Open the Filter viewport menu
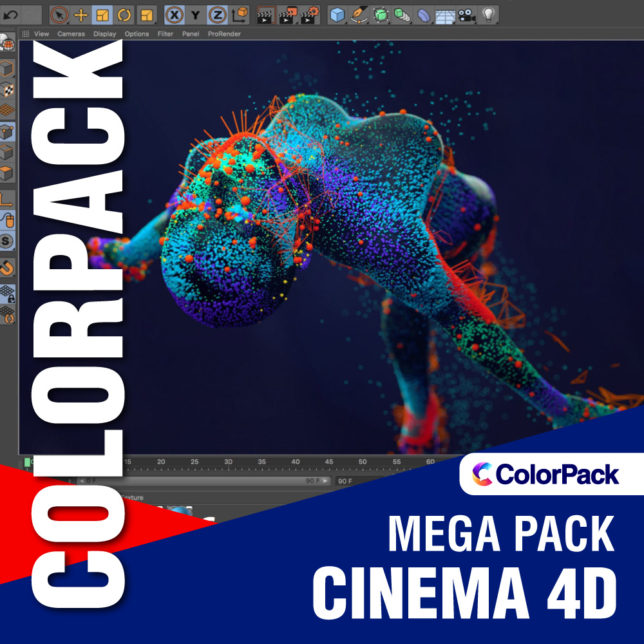644x644 pixels. (166, 34)
